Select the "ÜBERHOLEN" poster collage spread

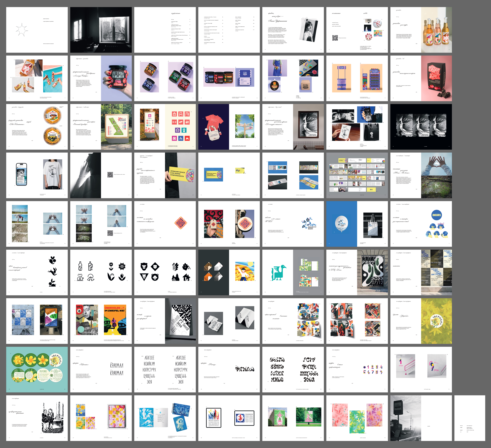[101, 321]
